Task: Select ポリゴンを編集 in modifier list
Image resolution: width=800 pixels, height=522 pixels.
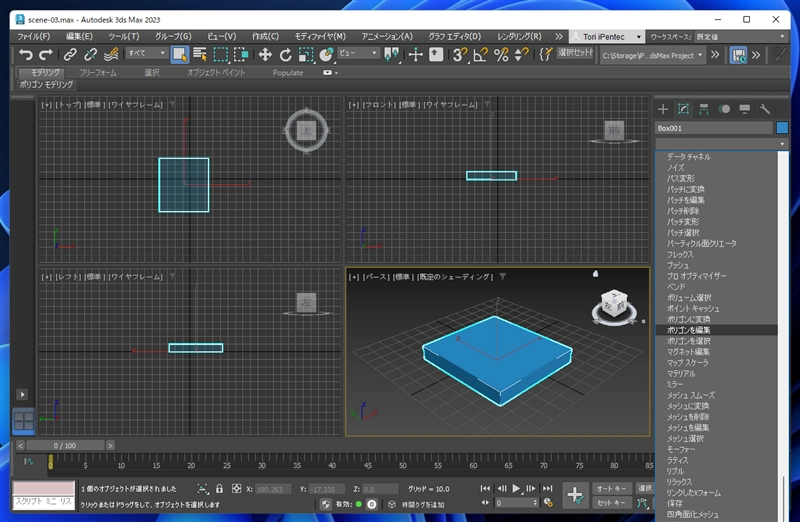Action: (x=716, y=330)
